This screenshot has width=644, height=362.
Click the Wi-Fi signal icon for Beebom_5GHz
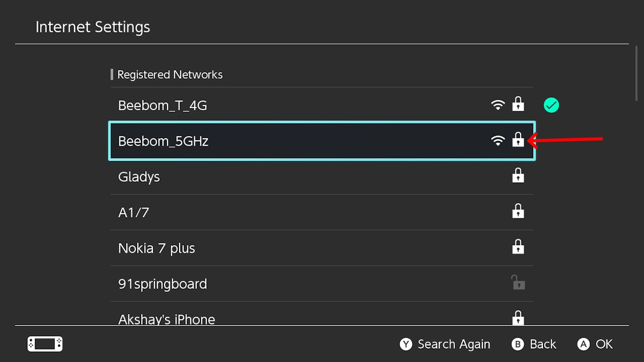[498, 141]
